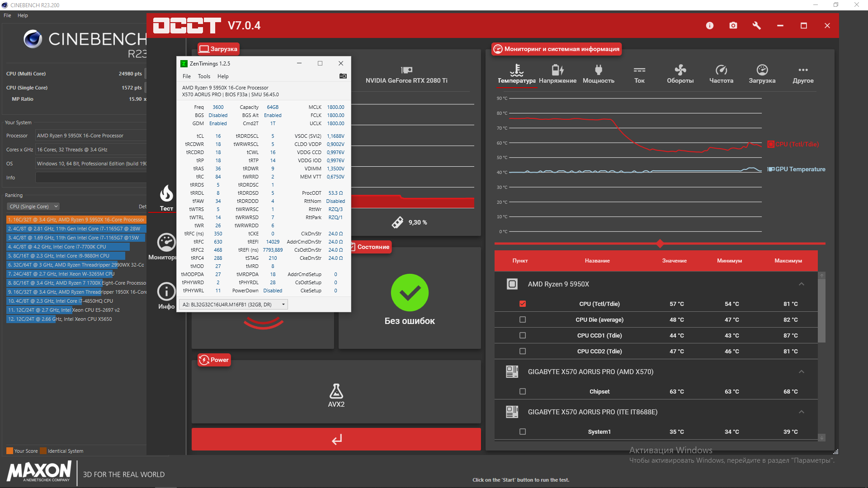Screen dimensions: 868x488
Task: Open OCCT settings wrench icon
Action: pyautogui.click(x=756, y=26)
